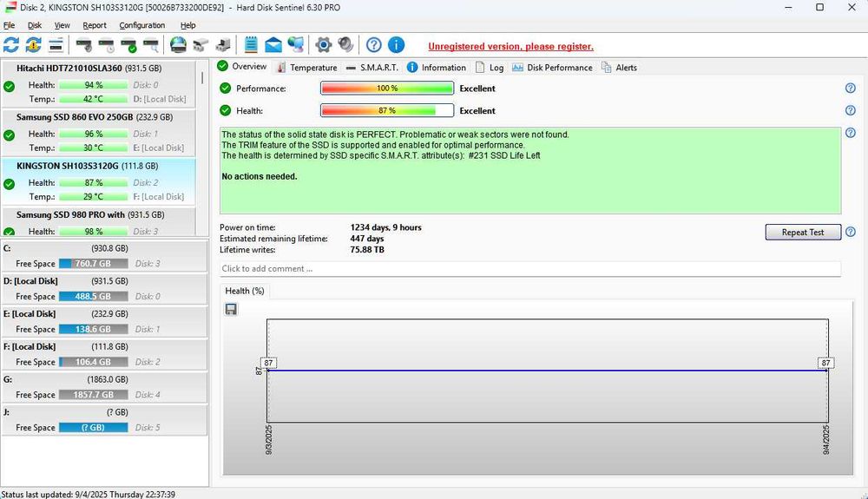Select the Hitachi HDT721010SLA360 disk entry
Screen dimensions: 868x499
(99, 84)
